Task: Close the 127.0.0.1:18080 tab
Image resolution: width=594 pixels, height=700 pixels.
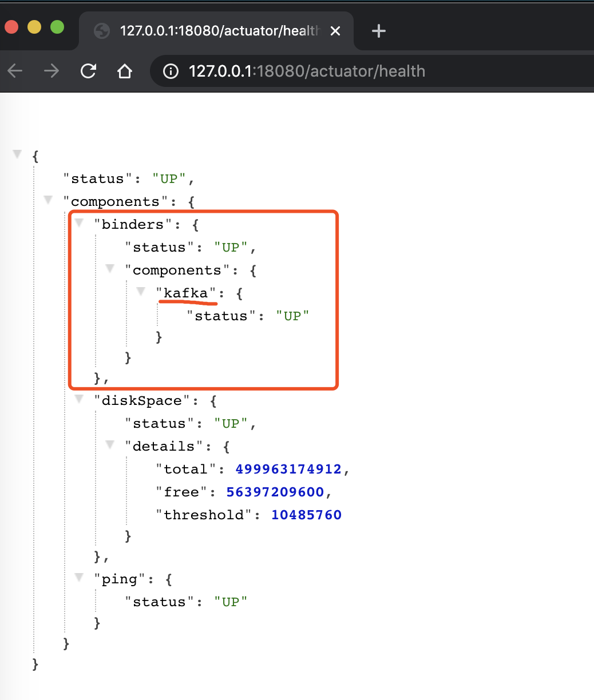Action: pyautogui.click(x=335, y=31)
